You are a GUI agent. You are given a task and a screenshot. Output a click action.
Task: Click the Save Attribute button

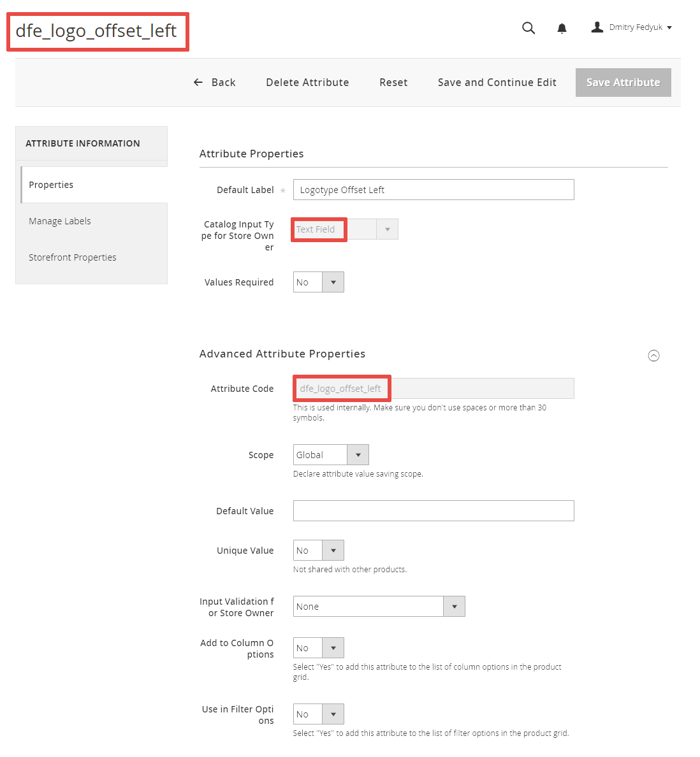click(623, 83)
